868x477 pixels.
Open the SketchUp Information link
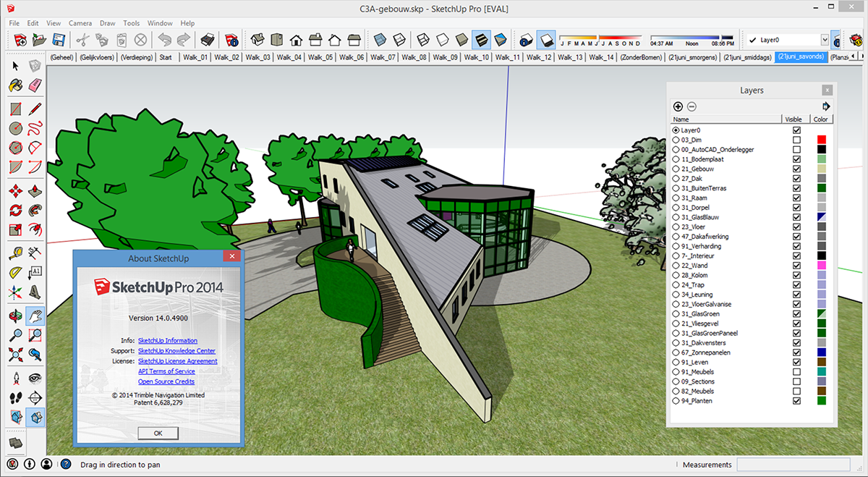pyautogui.click(x=167, y=340)
